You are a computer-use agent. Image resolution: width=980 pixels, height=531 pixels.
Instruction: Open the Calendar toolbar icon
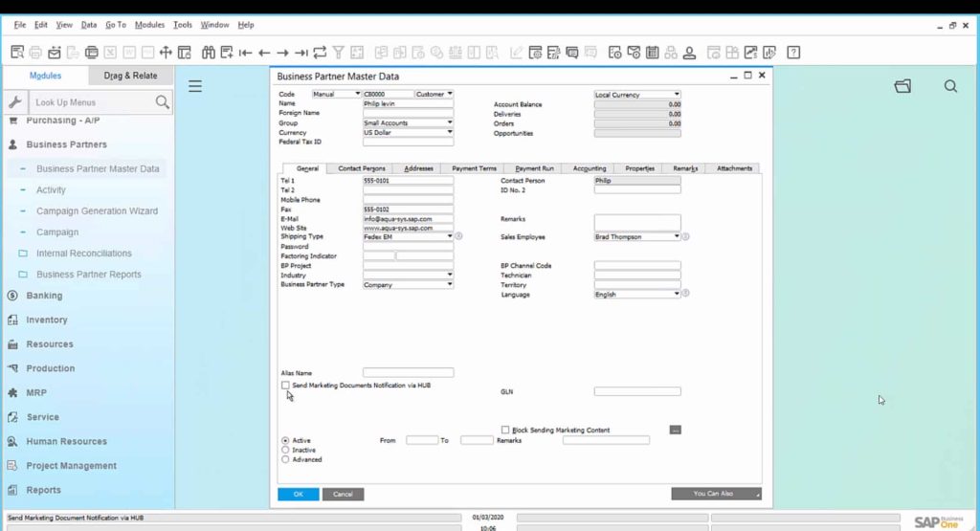653,53
